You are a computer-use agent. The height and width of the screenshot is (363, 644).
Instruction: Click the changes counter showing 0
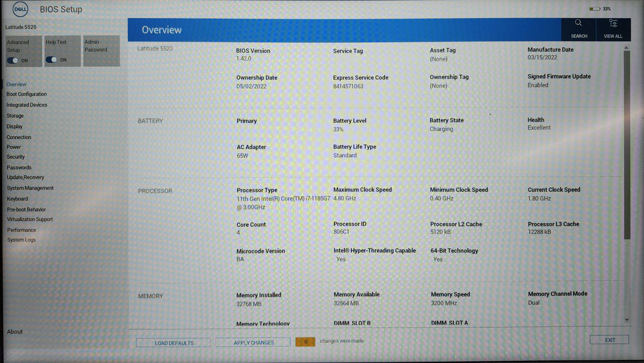pos(306,342)
